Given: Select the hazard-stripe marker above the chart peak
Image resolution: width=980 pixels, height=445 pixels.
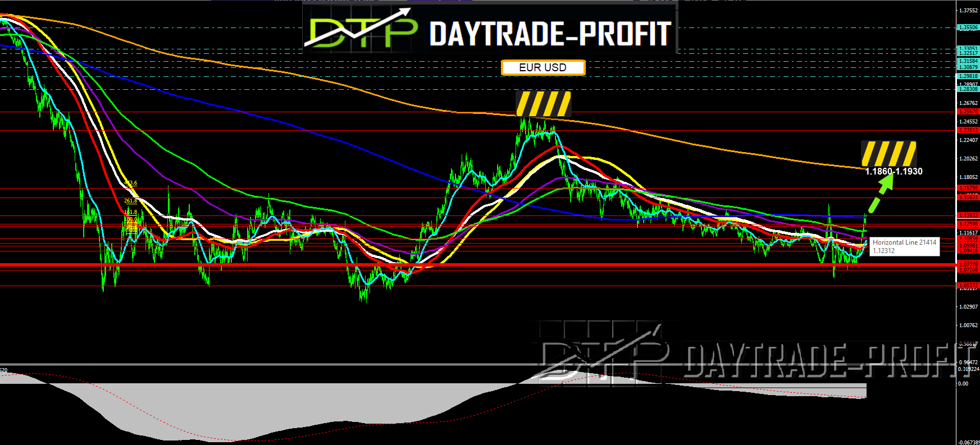Looking at the screenshot, I should pyautogui.click(x=544, y=104).
